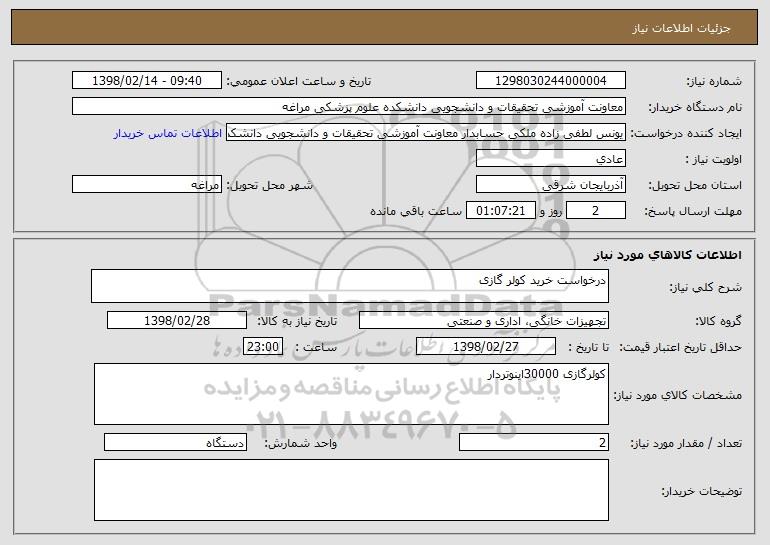
Task: Click the label واحد شمارش
Action: 301,443
